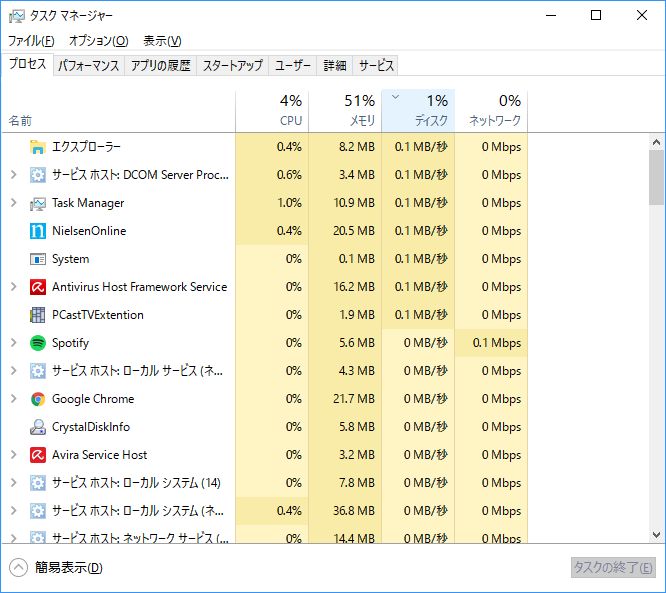Click the 10.9 MB memory value

click(x=354, y=203)
